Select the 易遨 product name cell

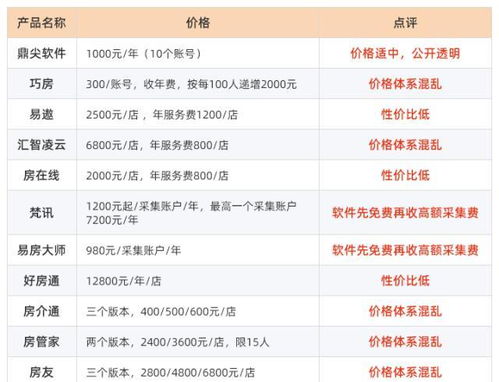click(42, 114)
